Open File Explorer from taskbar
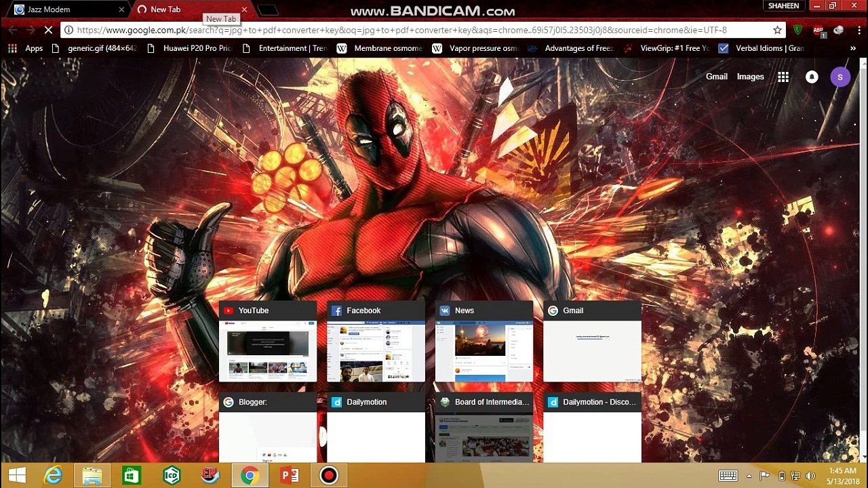 click(92, 475)
